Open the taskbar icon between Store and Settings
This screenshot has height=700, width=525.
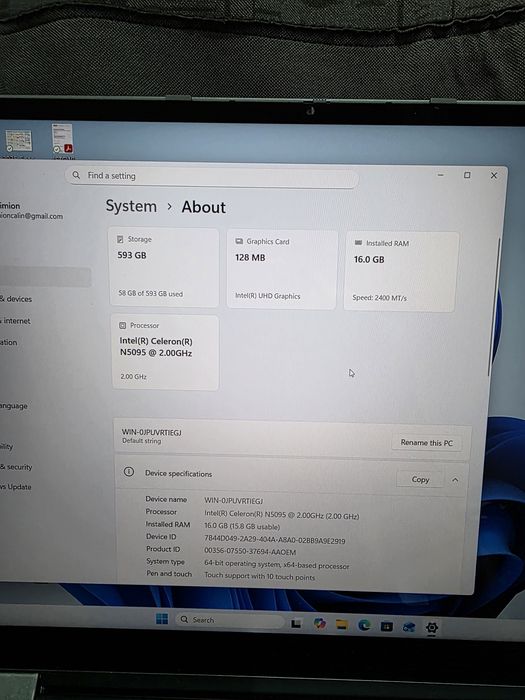tap(408, 628)
